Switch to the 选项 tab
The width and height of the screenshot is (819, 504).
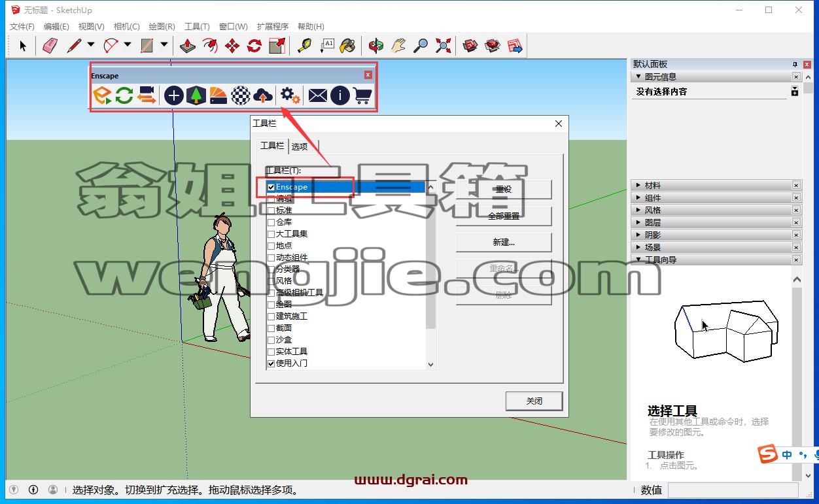click(300, 146)
